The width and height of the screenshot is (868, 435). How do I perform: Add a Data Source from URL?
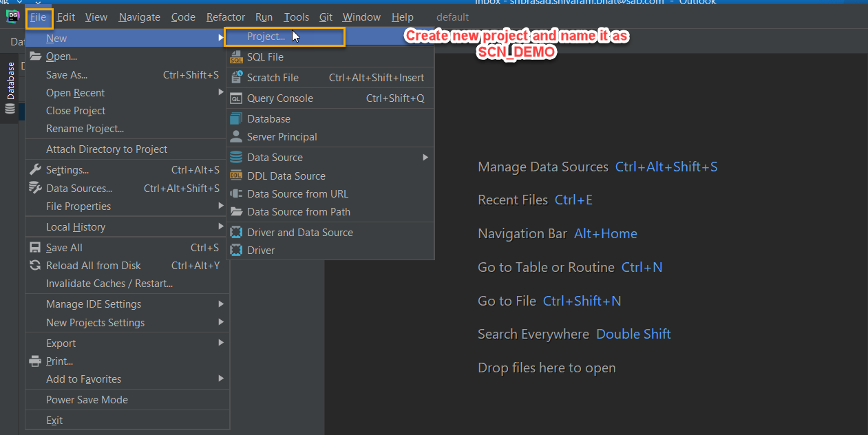(x=237, y=193)
